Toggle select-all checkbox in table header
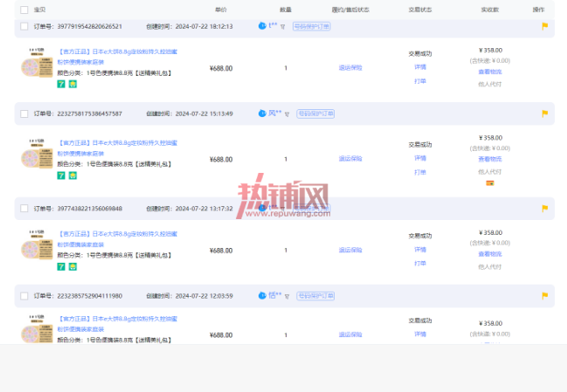Viewport: 567px width, 392px height. (24, 10)
